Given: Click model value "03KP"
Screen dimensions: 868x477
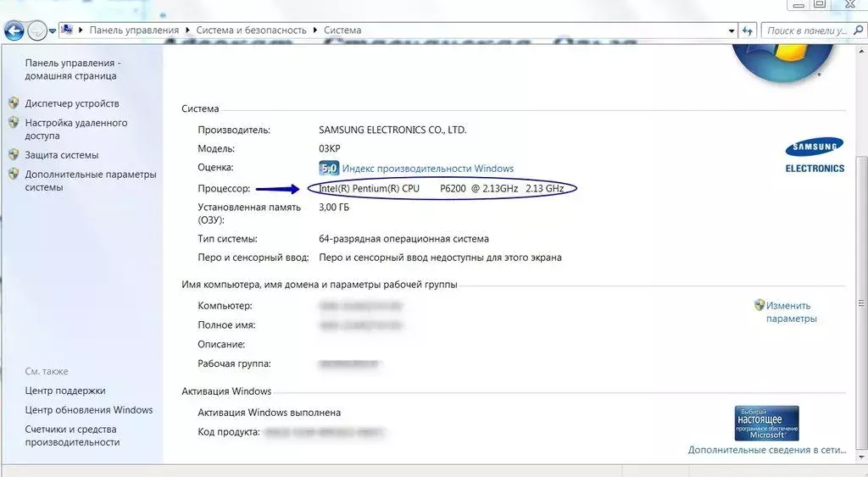Looking at the screenshot, I should click(330, 149).
